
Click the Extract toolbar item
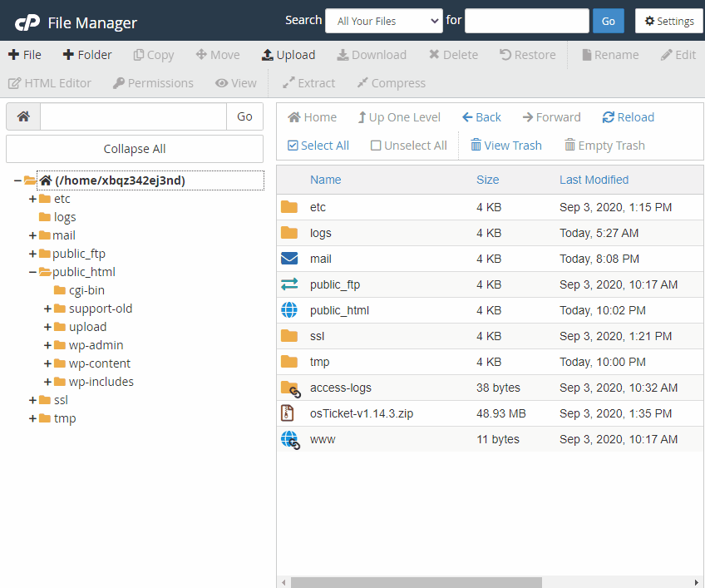(308, 83)
